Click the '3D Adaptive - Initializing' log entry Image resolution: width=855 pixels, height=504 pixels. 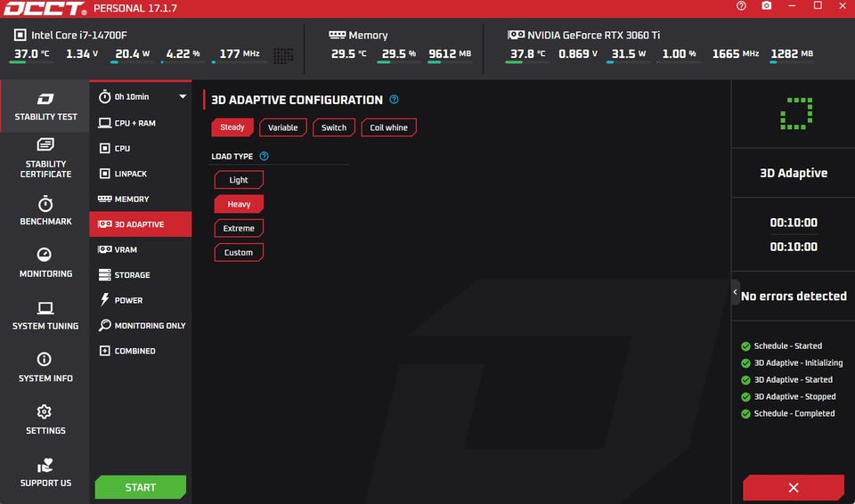(793, 362)
